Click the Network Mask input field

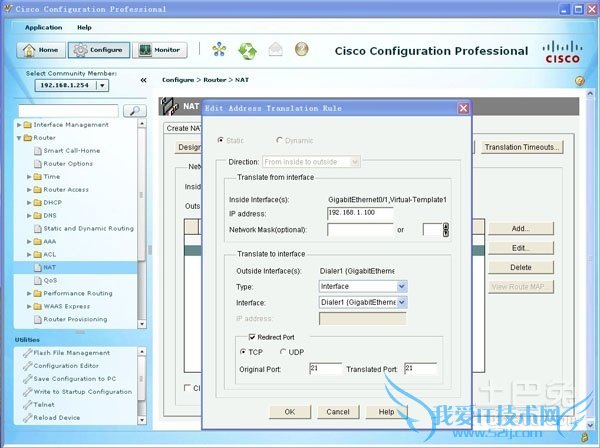pos(360,230)
